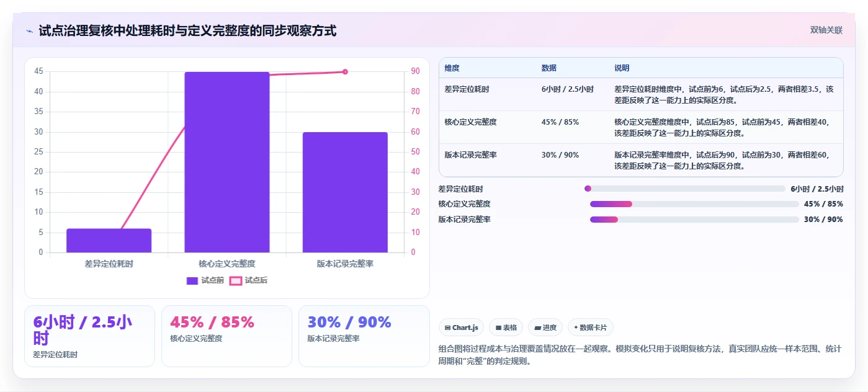Click the 核心定义完整度 progress bar
This screenshot has height=392, width=868.
pyautogui.click(x=694, y=204)
